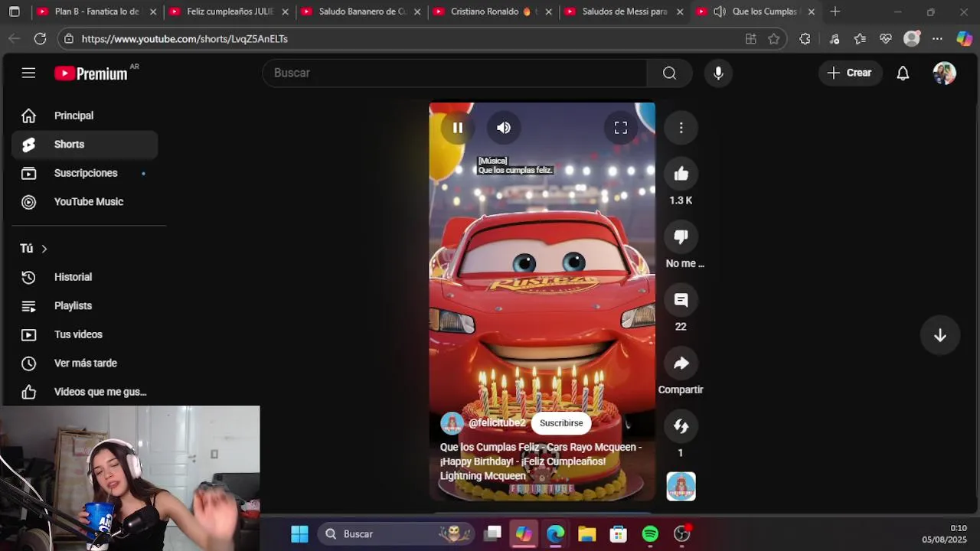980x551 pixels.
Task: Open Ver más tarde in the sidebar
Action: coord(84,364)
